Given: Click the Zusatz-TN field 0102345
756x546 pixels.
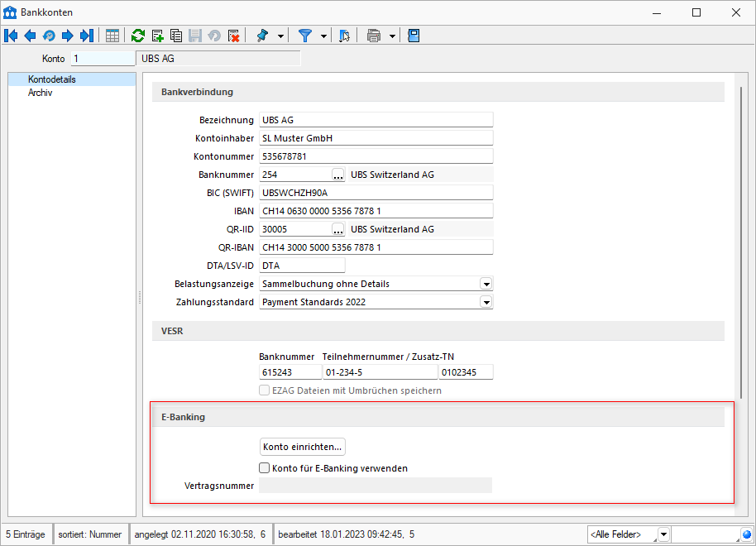Looking at the screenshot, I should click(x=466, y=372).
